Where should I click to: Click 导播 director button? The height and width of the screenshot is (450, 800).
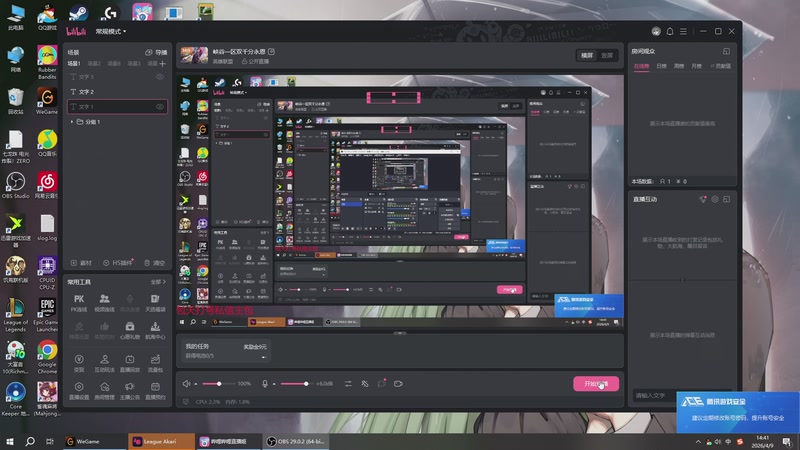tap(156, 52)
